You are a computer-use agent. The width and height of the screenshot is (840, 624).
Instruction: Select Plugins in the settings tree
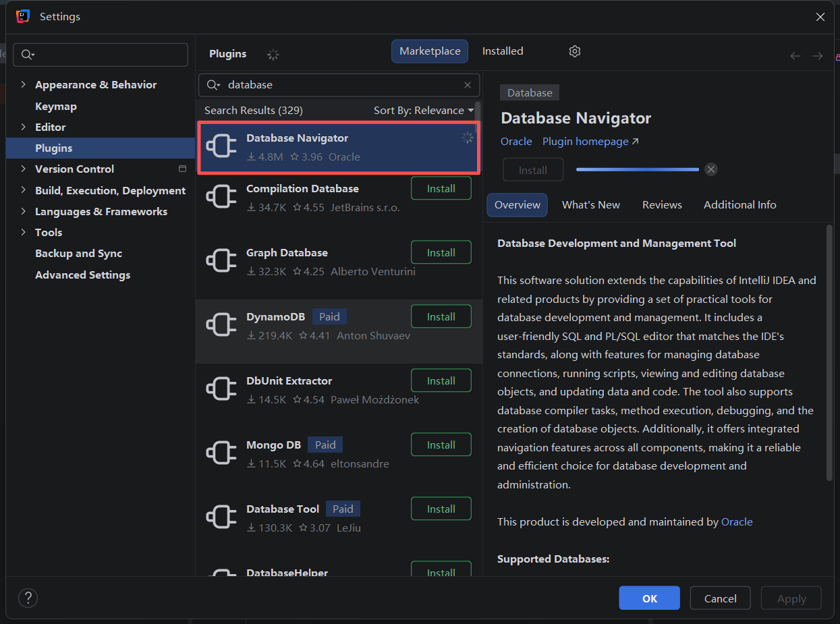pos(101,148)
